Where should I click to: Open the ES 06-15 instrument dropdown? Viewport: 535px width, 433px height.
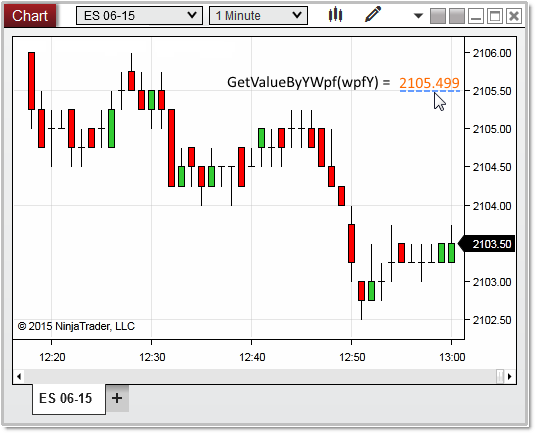point(139,16)
